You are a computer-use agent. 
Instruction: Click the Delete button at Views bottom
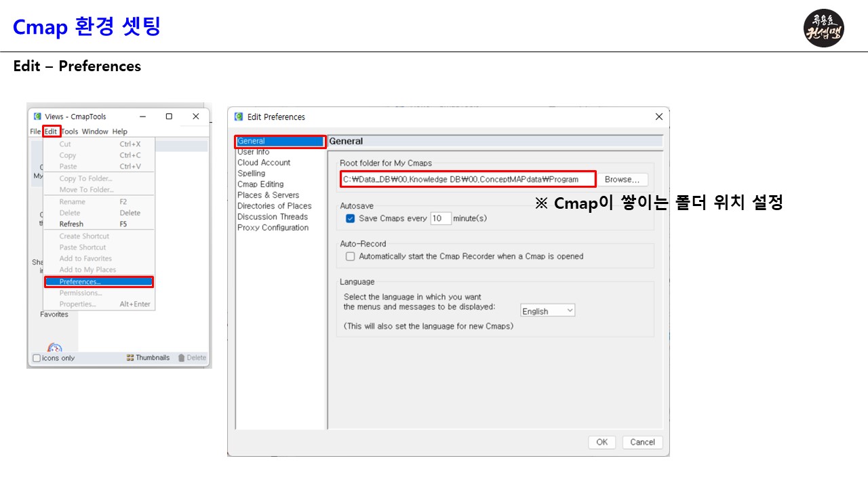[192, 358]
